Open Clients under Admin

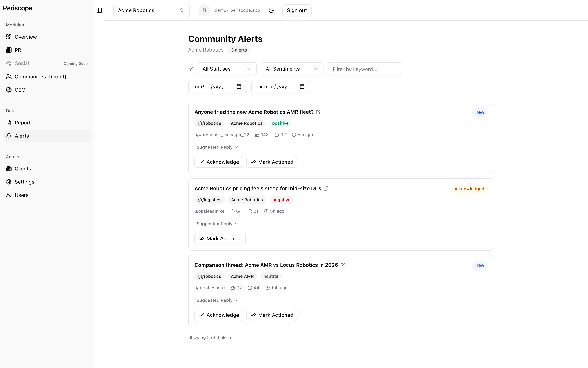click(47, 169)
